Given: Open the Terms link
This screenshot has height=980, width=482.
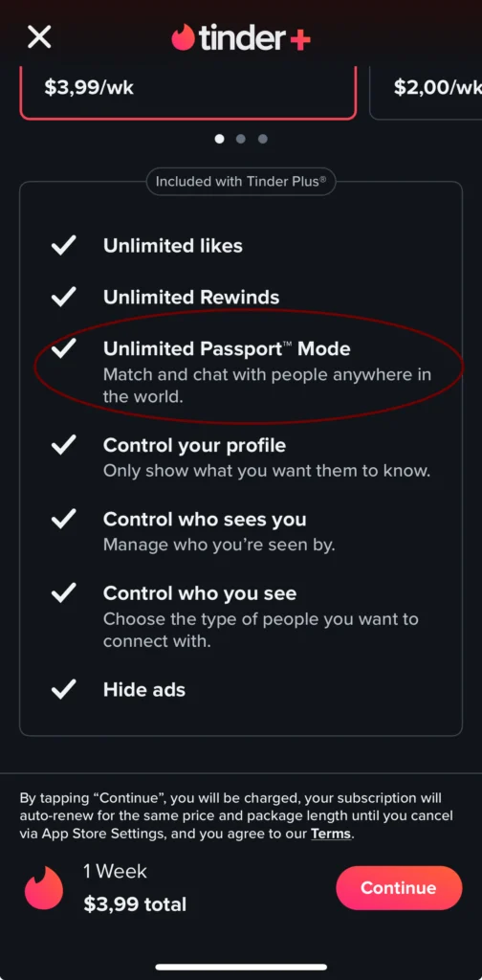Looking at the screenshot, I should coord(331,834).
